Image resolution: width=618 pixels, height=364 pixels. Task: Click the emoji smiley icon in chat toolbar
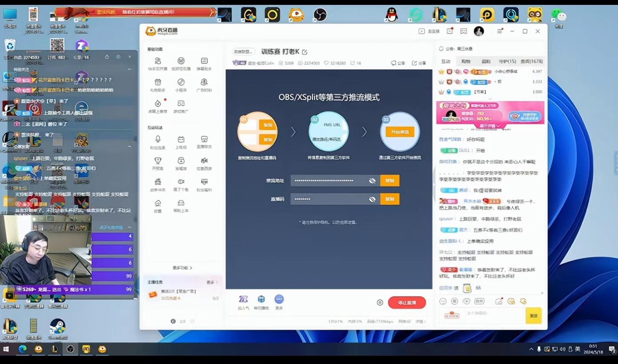tap(443, 301)
